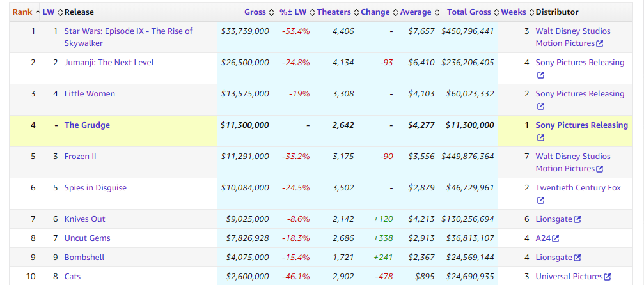
Task: Click external link icon after Walt Disney Star Wars row
Action: (599, 44)
